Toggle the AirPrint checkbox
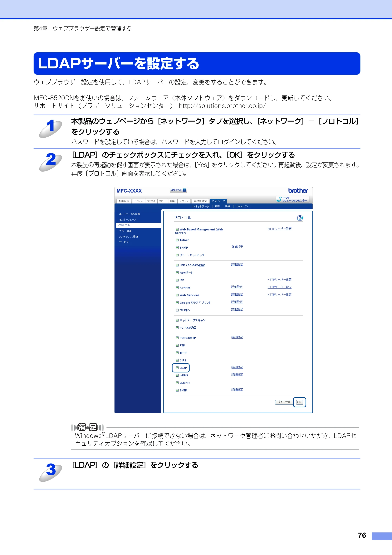The height and width of the screenshot is (555, 392). pos(177,288)
